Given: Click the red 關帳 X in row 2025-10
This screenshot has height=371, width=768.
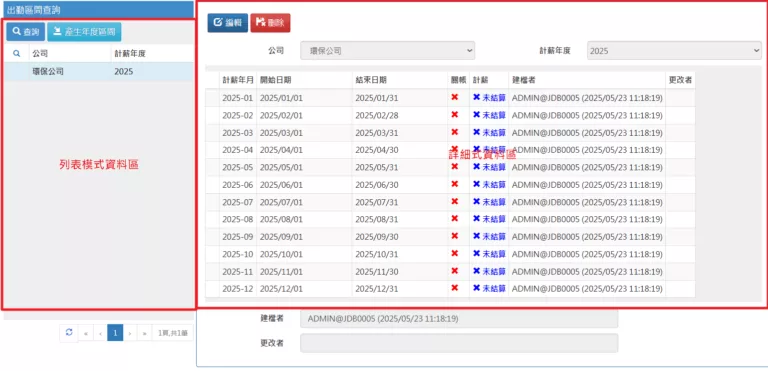Looking at the screenshot, I should click(455, 253).
